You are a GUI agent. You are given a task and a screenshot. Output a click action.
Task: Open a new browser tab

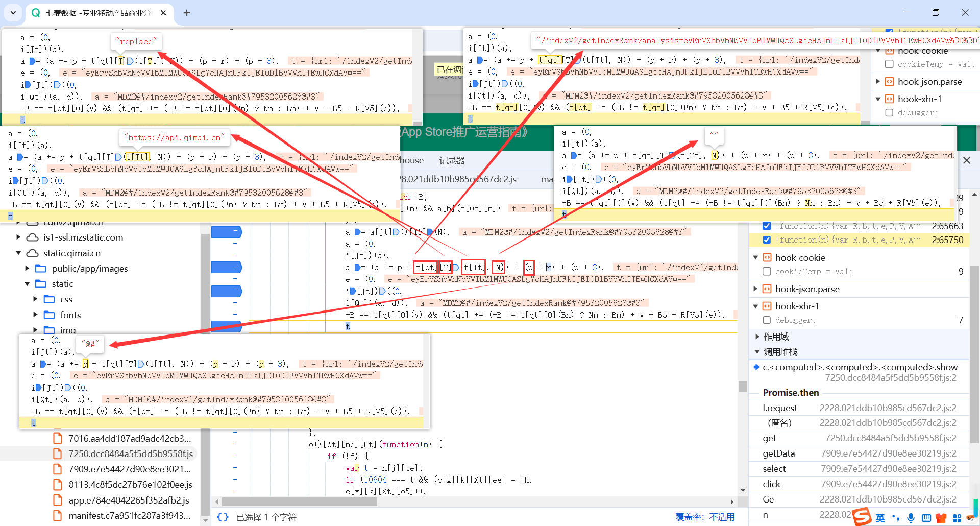tap(187, 13)
